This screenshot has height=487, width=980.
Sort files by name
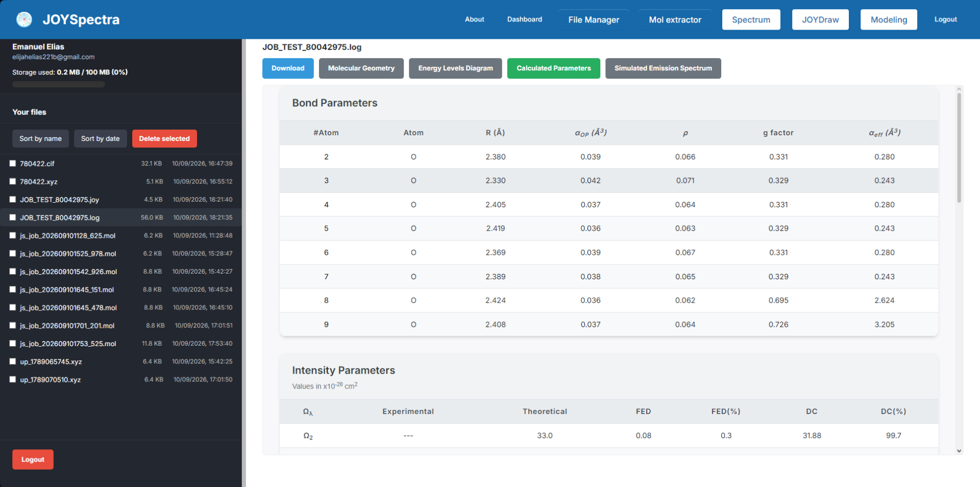pos(40,138)
